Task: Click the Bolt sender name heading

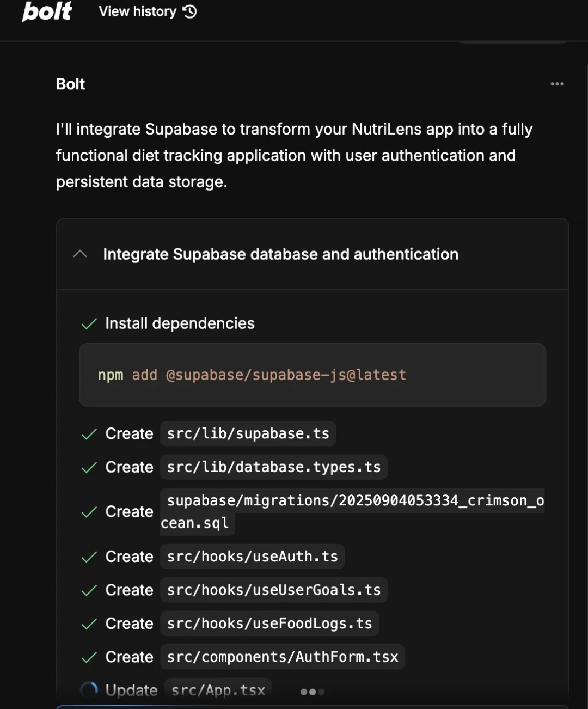Action: tap(71, 84)
